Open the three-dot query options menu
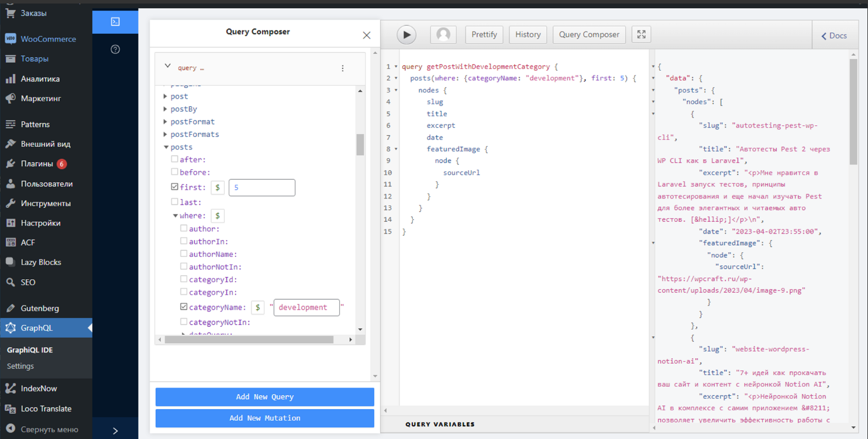Viewport: 868px width, 439px height. coord(343,68)
